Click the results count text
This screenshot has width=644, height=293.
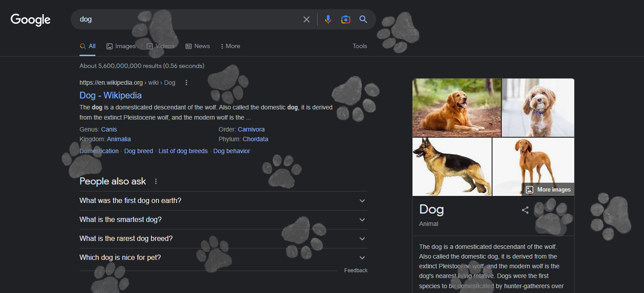(142, 66)
